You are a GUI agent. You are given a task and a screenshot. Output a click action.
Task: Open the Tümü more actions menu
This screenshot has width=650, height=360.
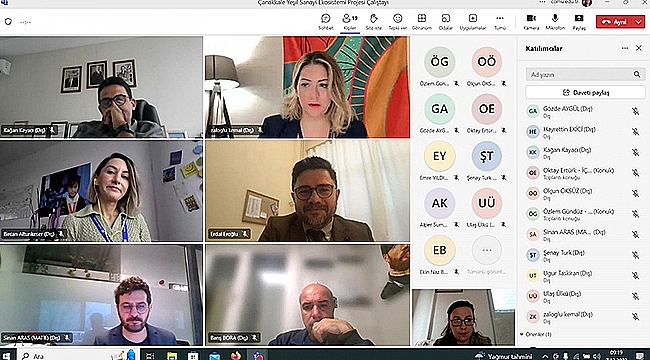tap(500, 22)
